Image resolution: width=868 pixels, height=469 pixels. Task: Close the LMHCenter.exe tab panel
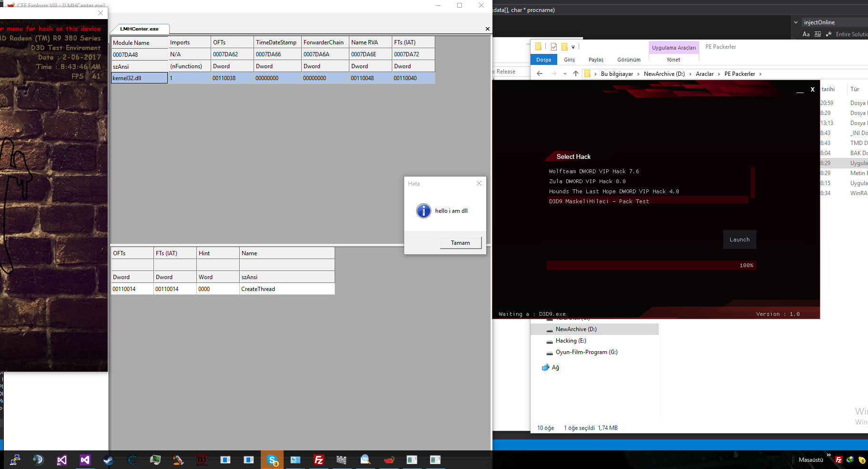pyautogui.click(x=487, y=29)
